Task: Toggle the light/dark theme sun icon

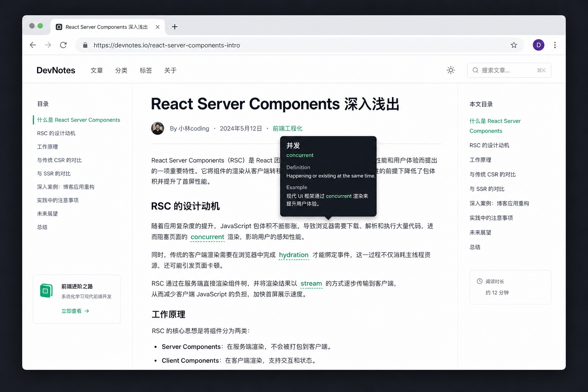Action: [451, 70]
